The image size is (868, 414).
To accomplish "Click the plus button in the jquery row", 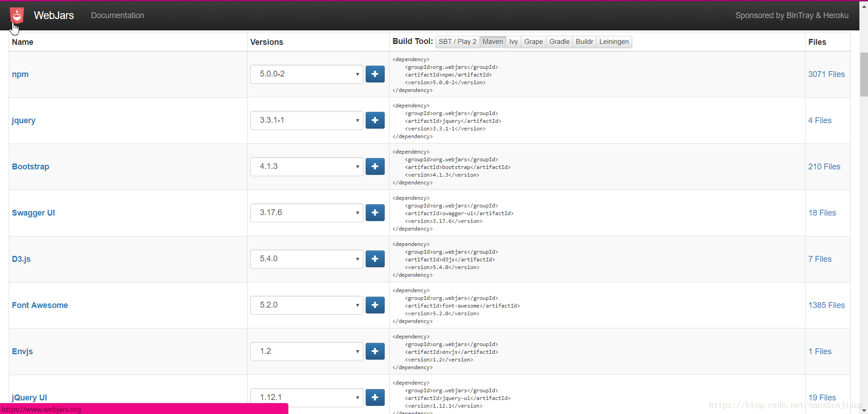I will click(x=375, y=120).
